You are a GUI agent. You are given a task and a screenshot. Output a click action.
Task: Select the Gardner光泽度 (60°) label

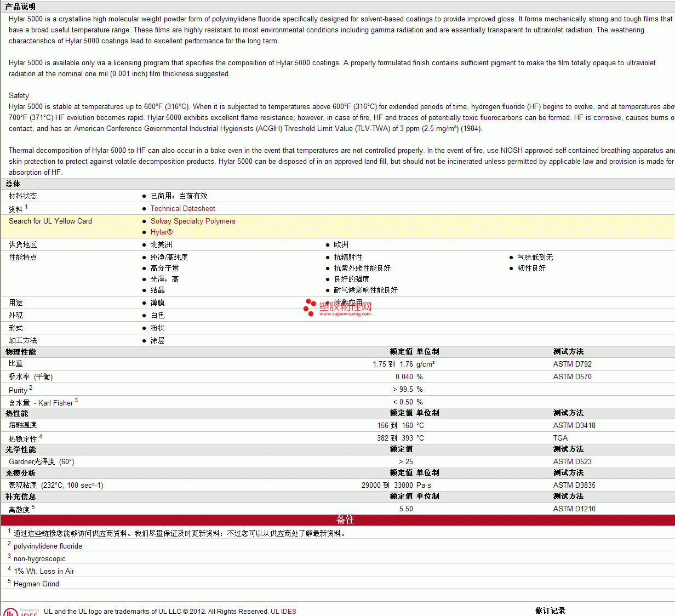[x=41, y=462]
